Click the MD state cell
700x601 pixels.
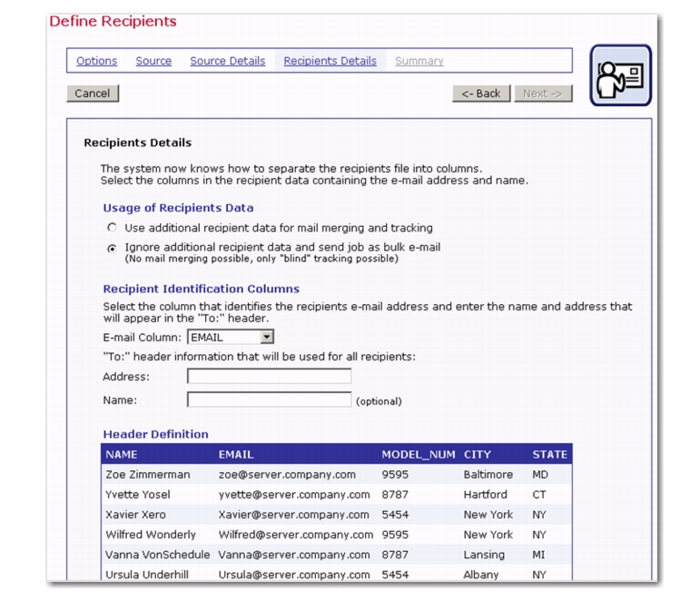click(539, 475)
